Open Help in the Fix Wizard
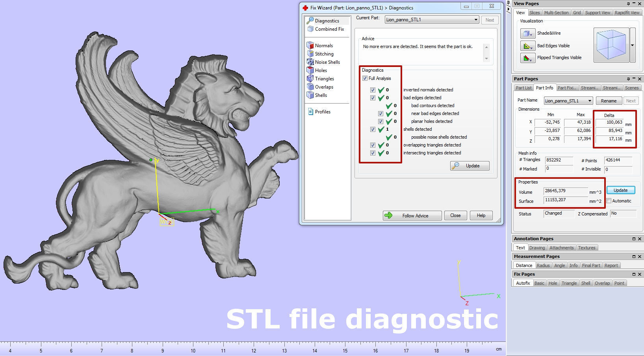 (x=481, y=215)
